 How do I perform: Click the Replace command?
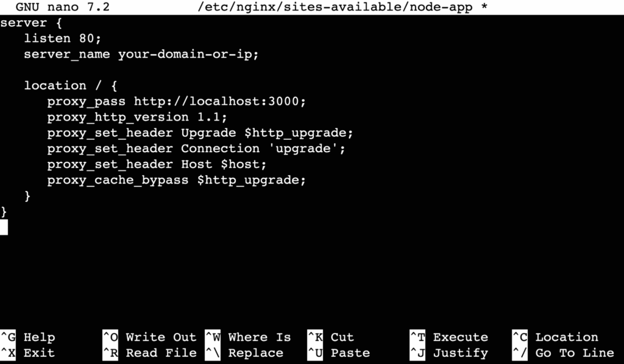255,352
